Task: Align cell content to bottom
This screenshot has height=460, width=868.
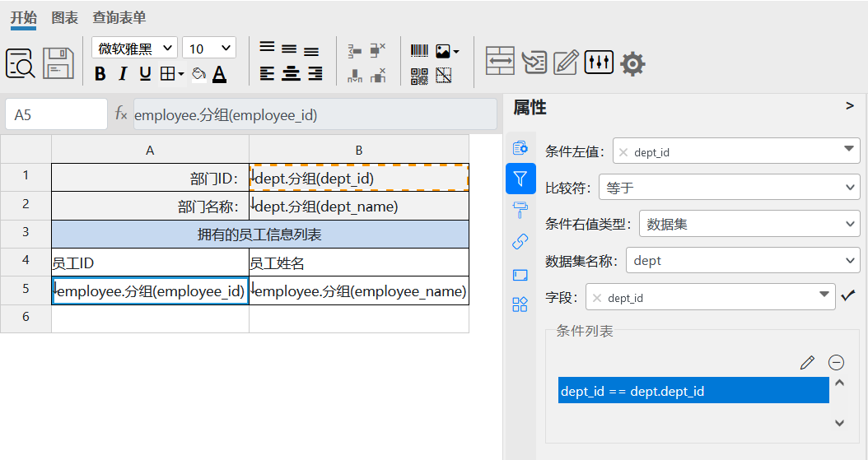Action: [x=311, y=51]
